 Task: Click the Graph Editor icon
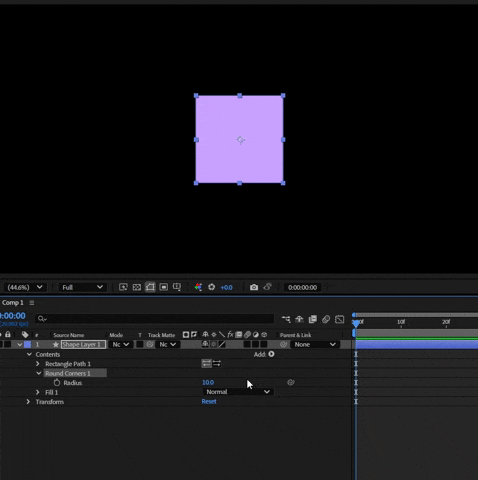339,319
